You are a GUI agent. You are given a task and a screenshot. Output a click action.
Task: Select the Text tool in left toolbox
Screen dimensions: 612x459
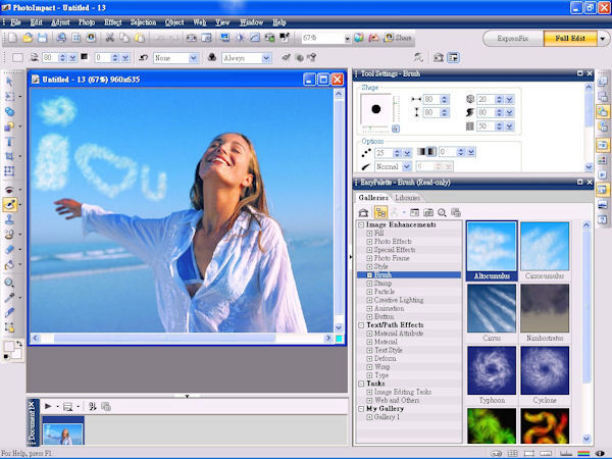[10, 142]
